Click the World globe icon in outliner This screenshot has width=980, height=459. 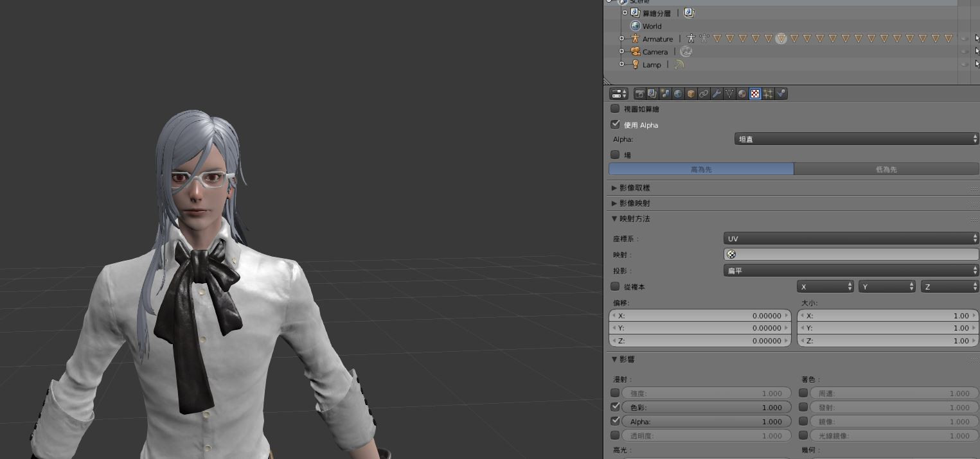[635, 26]
